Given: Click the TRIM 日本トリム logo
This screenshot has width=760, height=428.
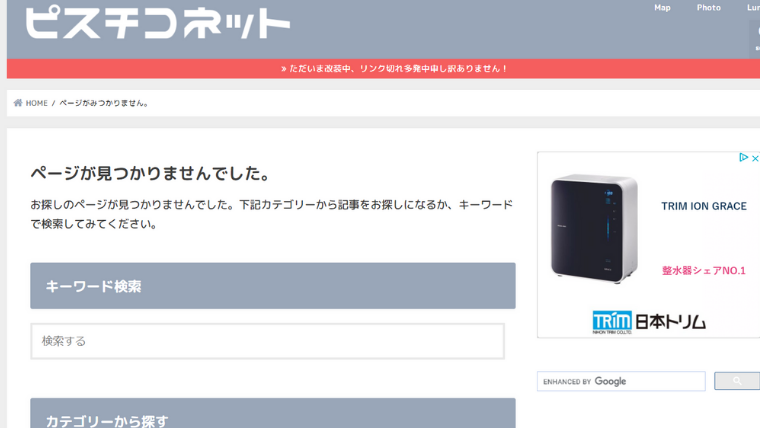Looking at the screenshot, I should click(648, 321).
